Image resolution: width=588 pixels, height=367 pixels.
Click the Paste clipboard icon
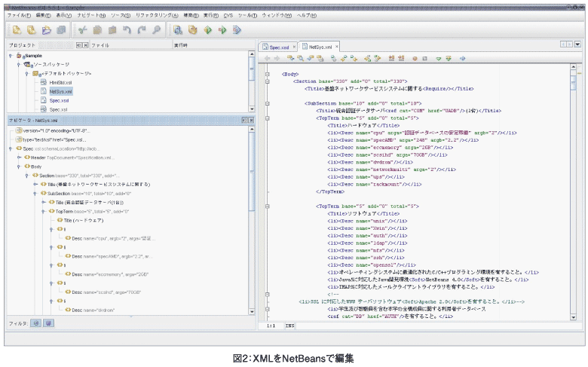pyautogui.click(x=112, y=29)
